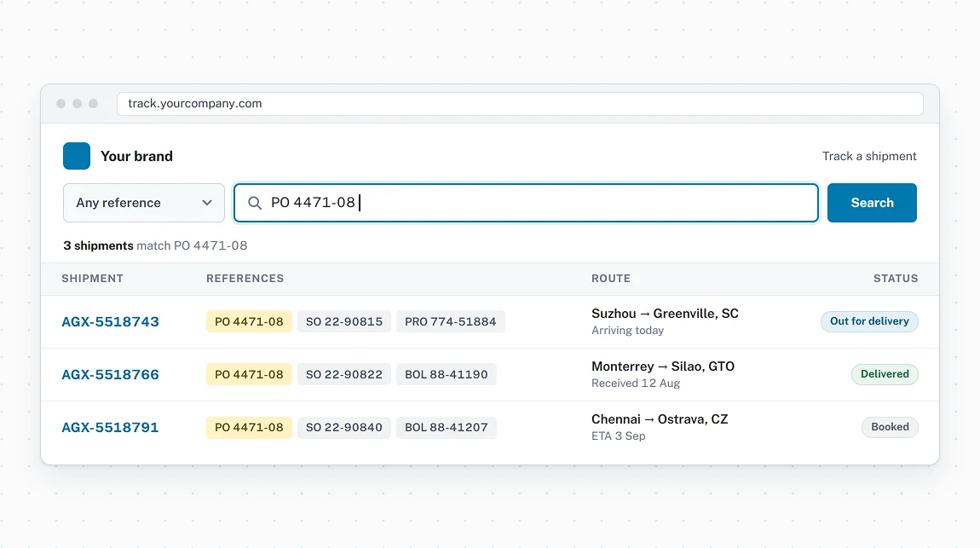
Task: Click the ETA 3 Sep text
Action: 618,436
